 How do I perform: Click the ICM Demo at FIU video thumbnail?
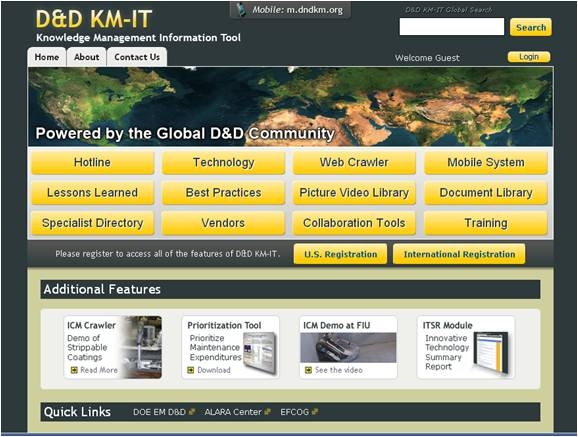pyautogui.click(x=348, y=347)
